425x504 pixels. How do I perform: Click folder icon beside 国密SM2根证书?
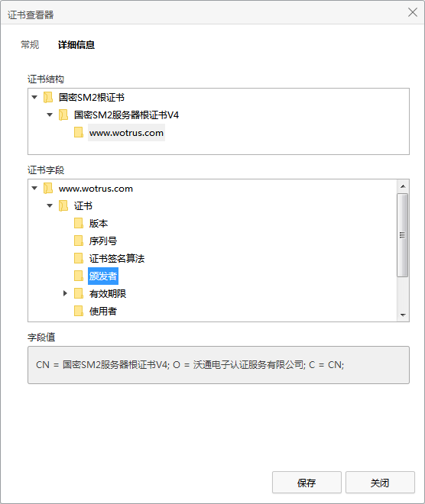tap(48, 98)
